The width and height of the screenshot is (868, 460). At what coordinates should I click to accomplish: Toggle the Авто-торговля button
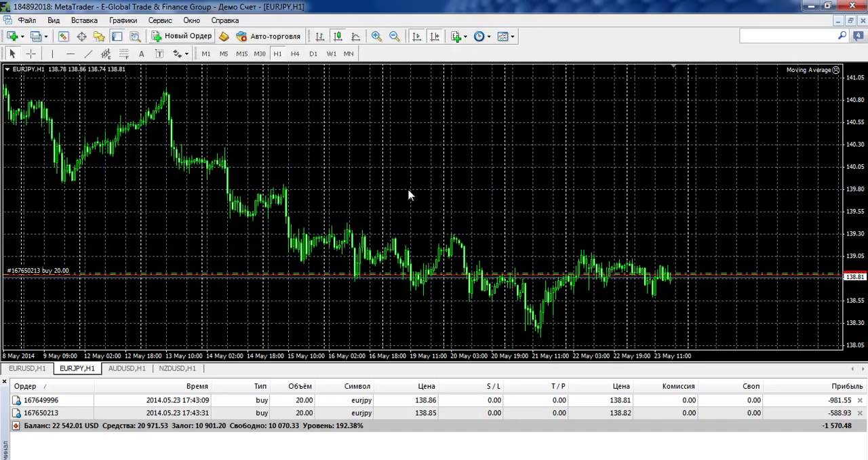click(x=269, y=37)
